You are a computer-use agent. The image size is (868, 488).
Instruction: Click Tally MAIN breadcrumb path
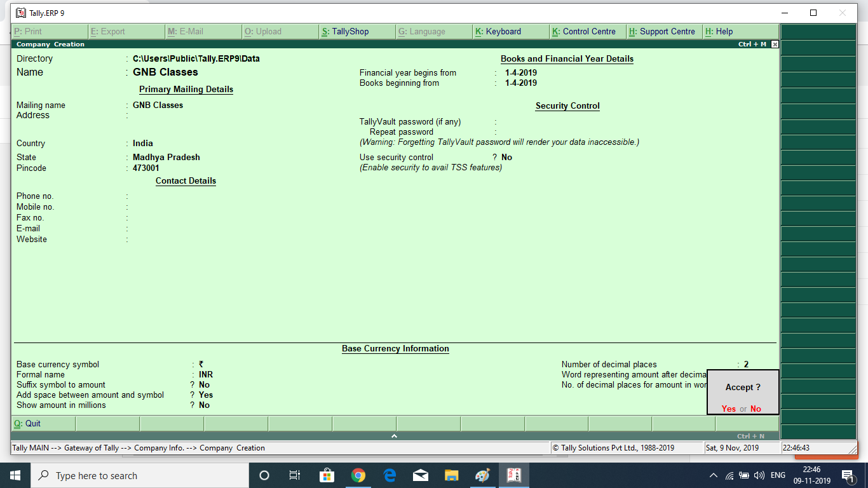[x=139, y=447]
